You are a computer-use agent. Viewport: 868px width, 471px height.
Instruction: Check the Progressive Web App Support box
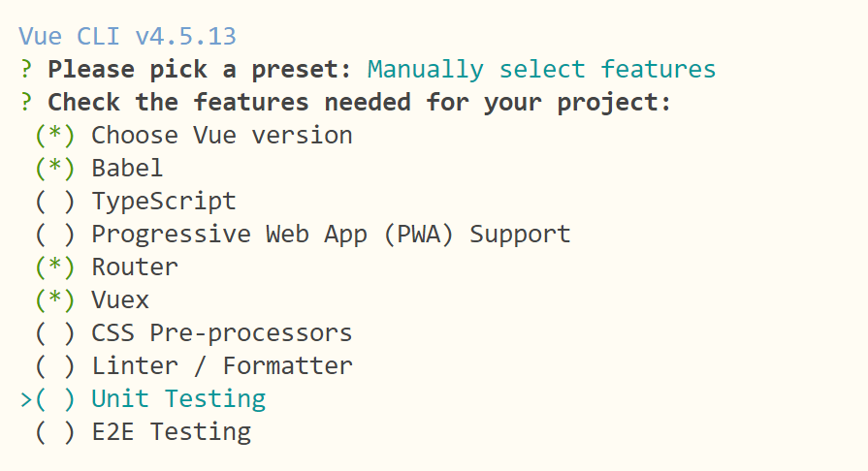pyautogui.click(x=54, y=235)
